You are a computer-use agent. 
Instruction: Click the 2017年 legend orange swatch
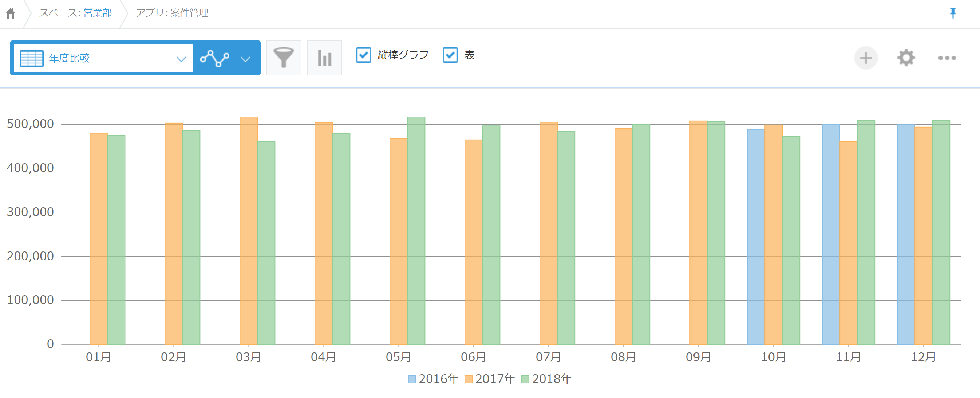468,379
